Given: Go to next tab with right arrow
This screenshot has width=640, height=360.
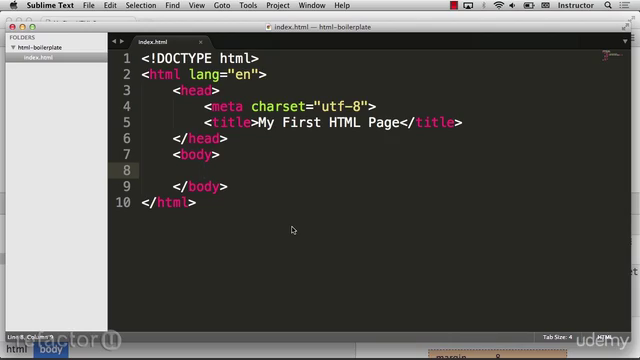Looking at the screenshot, I should pyautogui.click(x=122, y=41).
